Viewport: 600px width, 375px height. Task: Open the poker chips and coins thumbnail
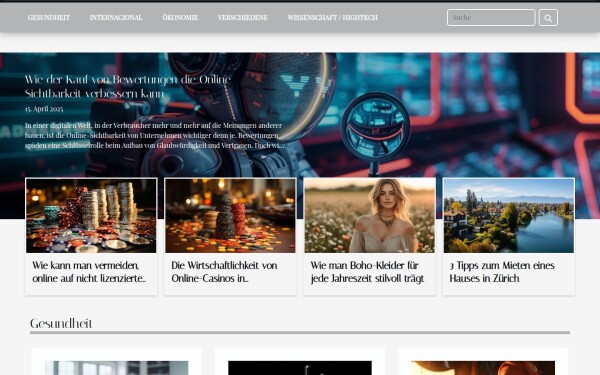click(x=91, y=215)
